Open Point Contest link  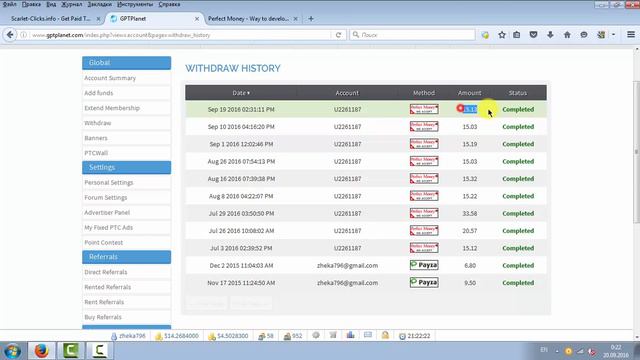pyautogui.click(x=104, y=242)
